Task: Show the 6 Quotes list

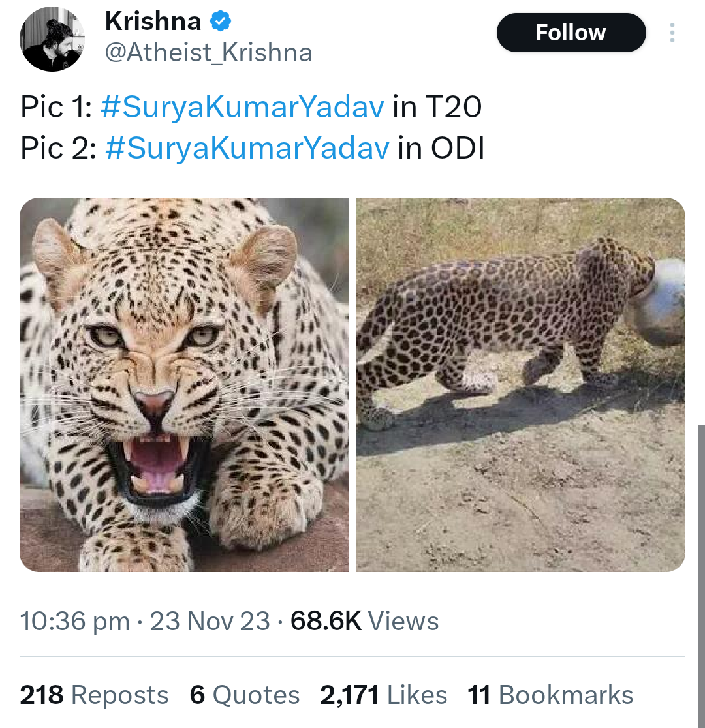Action: pyautogui.click(x=245, y=695)
